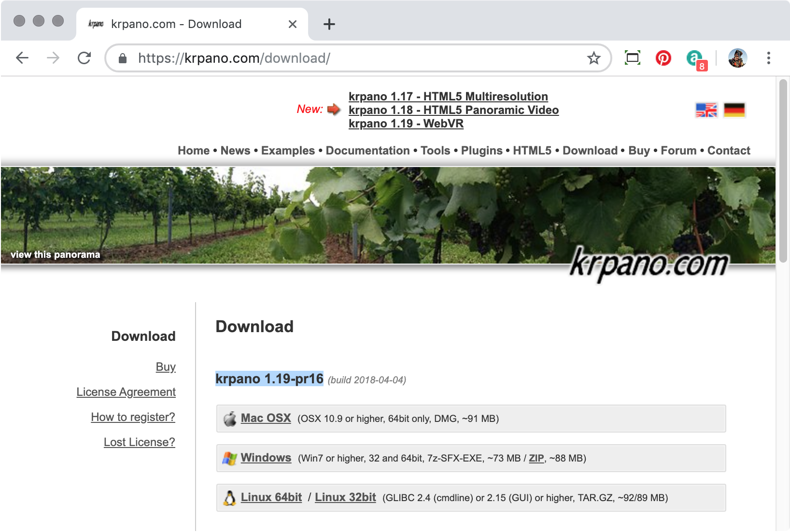Click the page vertical scrollbar
Screen dimensions: 790x532
(783, 171)
